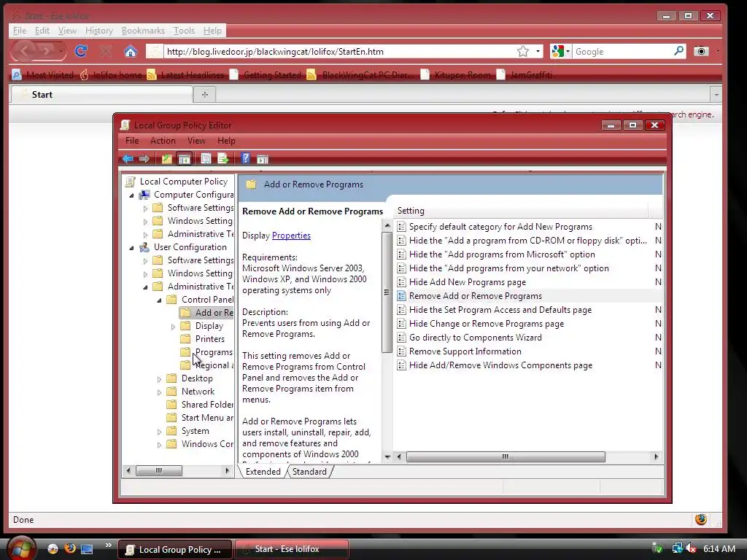Expand the System folder in tree

click(159, 432)
